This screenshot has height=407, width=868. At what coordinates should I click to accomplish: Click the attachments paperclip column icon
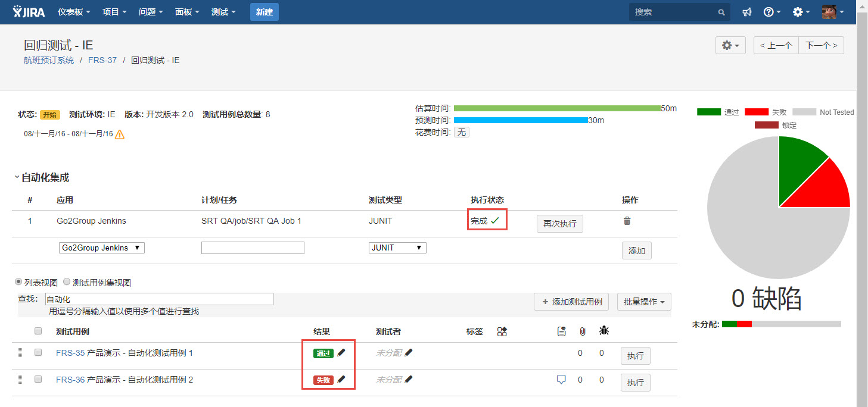(x=582, y=331)
